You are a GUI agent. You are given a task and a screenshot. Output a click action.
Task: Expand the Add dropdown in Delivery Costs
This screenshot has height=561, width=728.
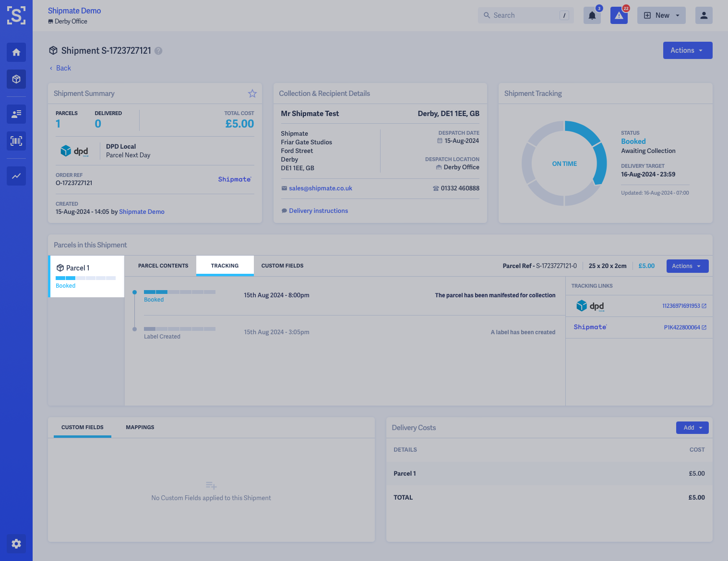point(692,428)
